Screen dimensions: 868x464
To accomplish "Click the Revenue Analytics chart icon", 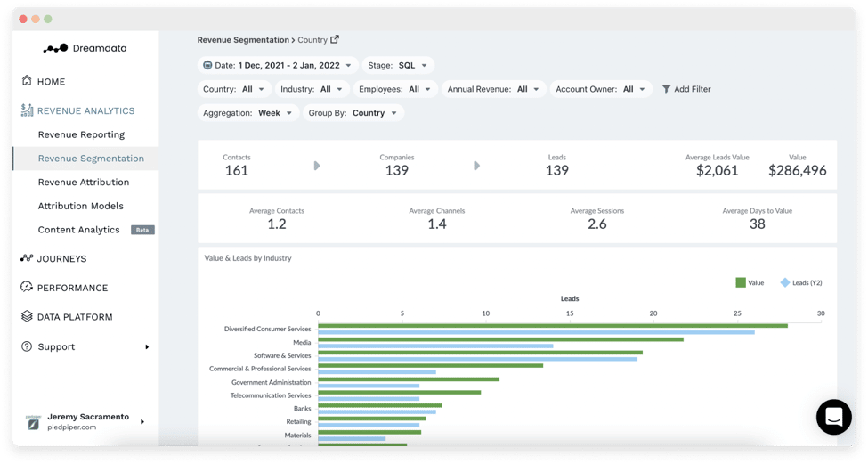I will pos(27,110).
